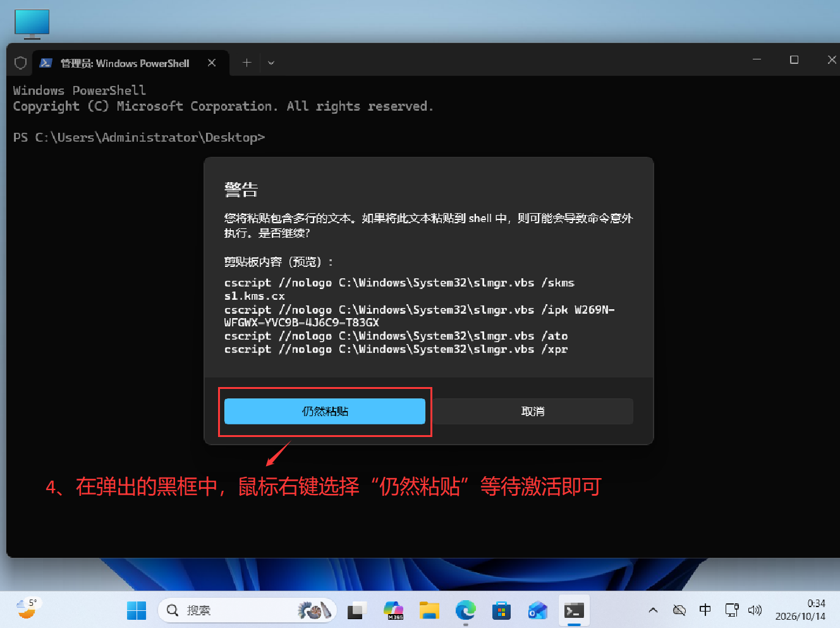Click the cloud sync tray icon

pos(679,610)
